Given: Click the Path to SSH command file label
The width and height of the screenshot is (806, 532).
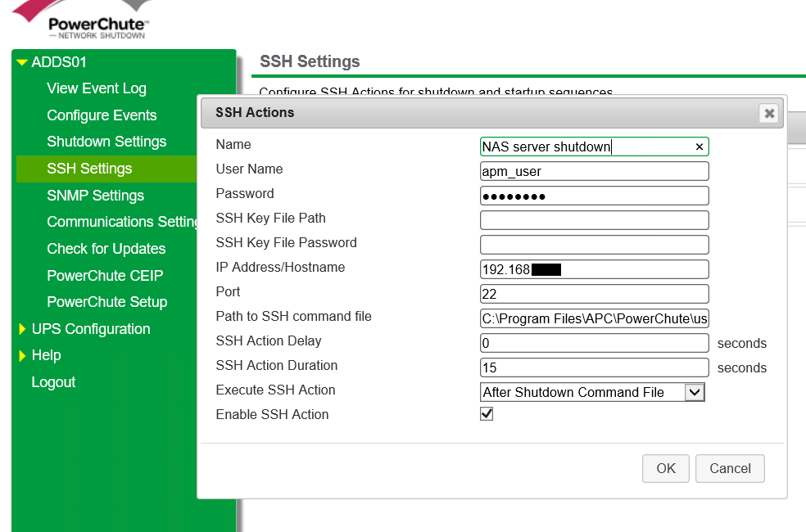Looking at the screenshot, I should [x=293, y=316].
